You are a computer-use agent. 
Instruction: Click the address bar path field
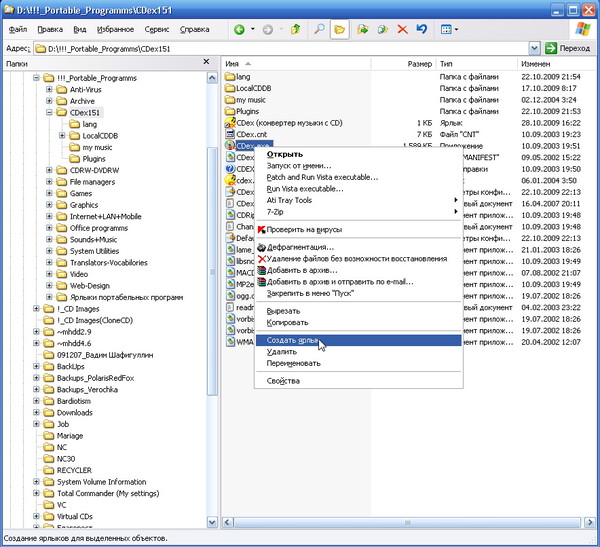(x=281, y=49)
